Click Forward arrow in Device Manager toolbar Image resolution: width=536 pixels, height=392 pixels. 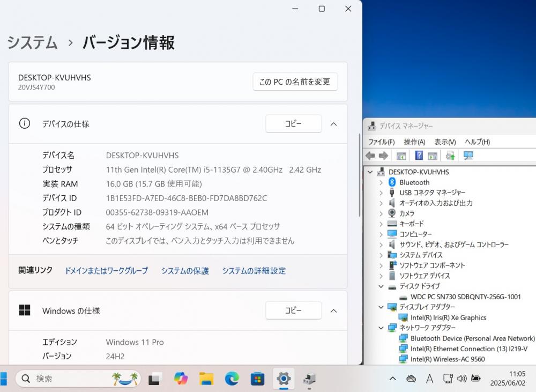(384, 156)
